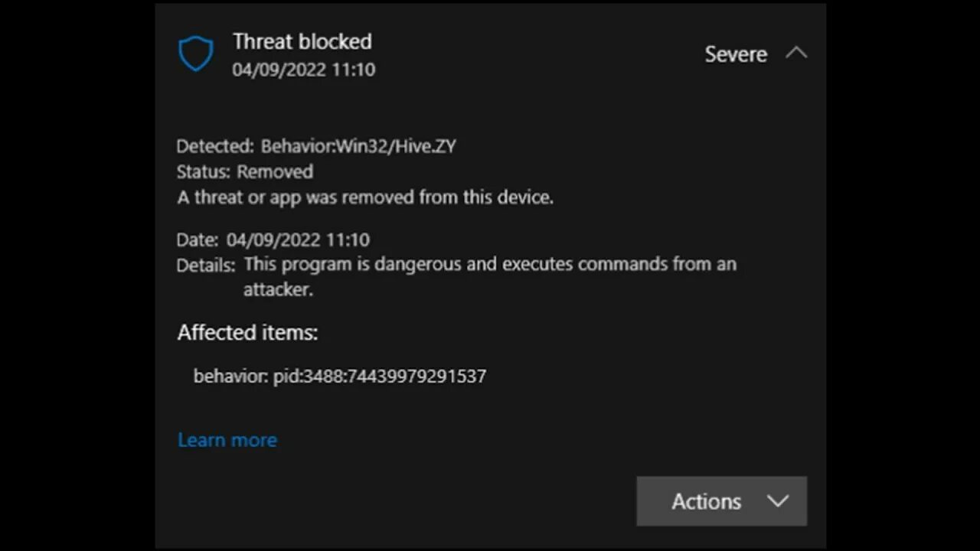Click the word attacker in the details
This screenshot has height=551, width=980.
pos(277,290)
